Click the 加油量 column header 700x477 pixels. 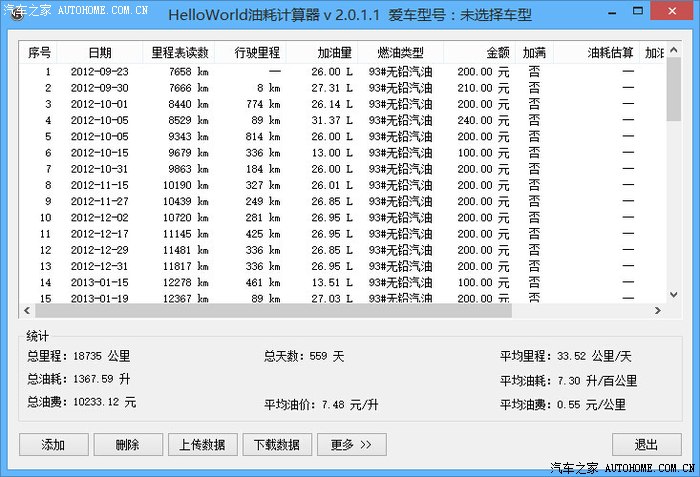click(334, 52)
